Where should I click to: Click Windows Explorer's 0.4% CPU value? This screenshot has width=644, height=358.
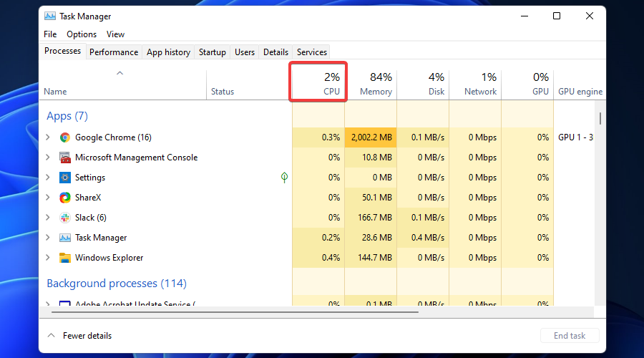331,258
